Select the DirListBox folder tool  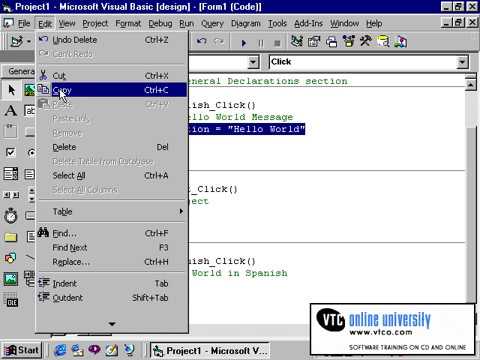point(11,237)
